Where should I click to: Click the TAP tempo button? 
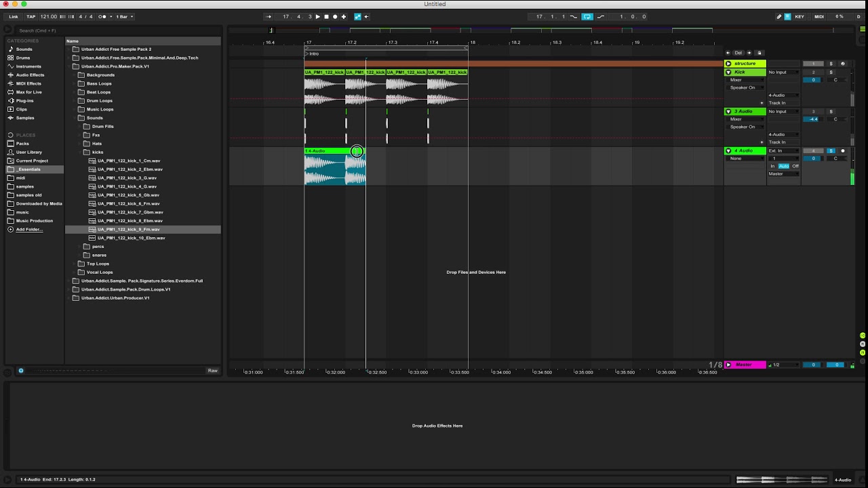click(x=31, y=16)
